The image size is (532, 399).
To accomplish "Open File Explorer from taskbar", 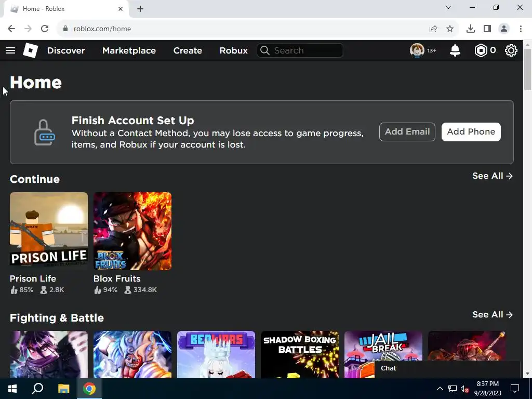I will 63,389.
